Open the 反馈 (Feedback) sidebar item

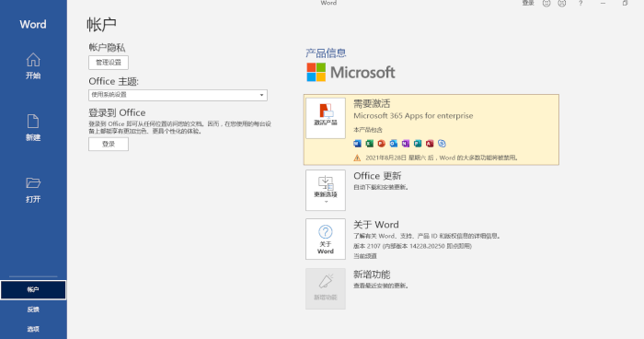(33, 310)
